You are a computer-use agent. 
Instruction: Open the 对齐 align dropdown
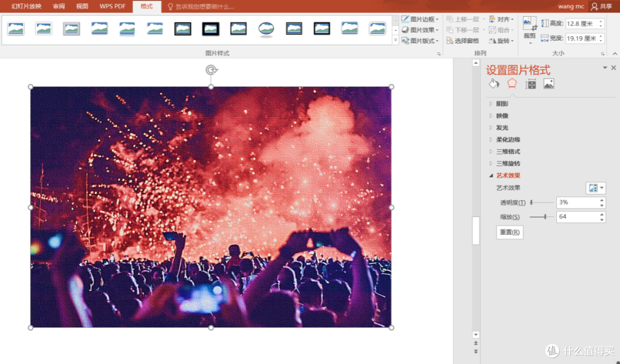coord(501,19)
